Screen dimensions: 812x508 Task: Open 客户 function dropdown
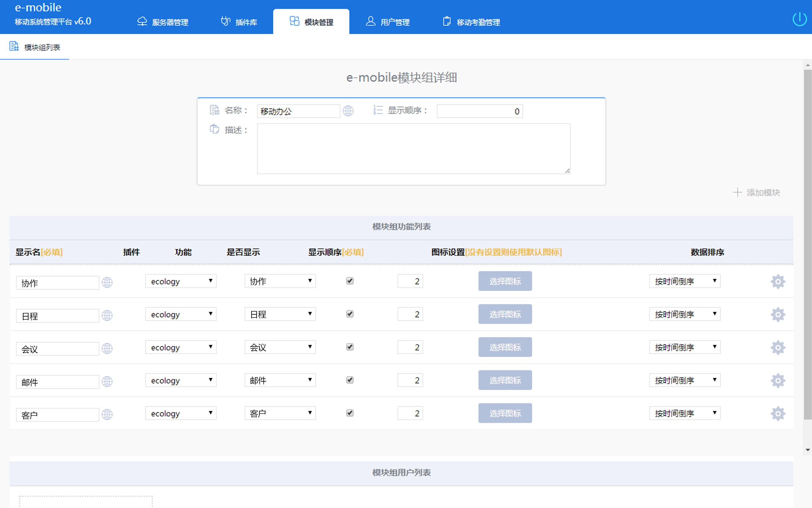click(x=280, y=413)
